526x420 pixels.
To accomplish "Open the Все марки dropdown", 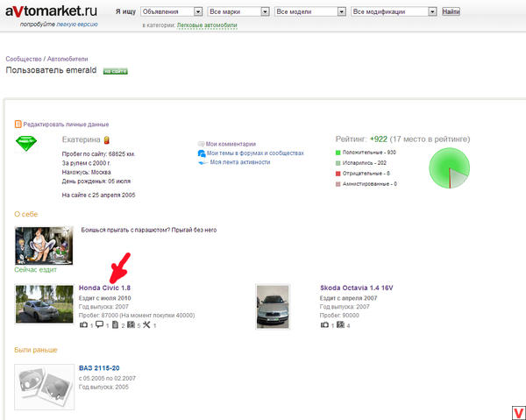I will tap(238, 11).
